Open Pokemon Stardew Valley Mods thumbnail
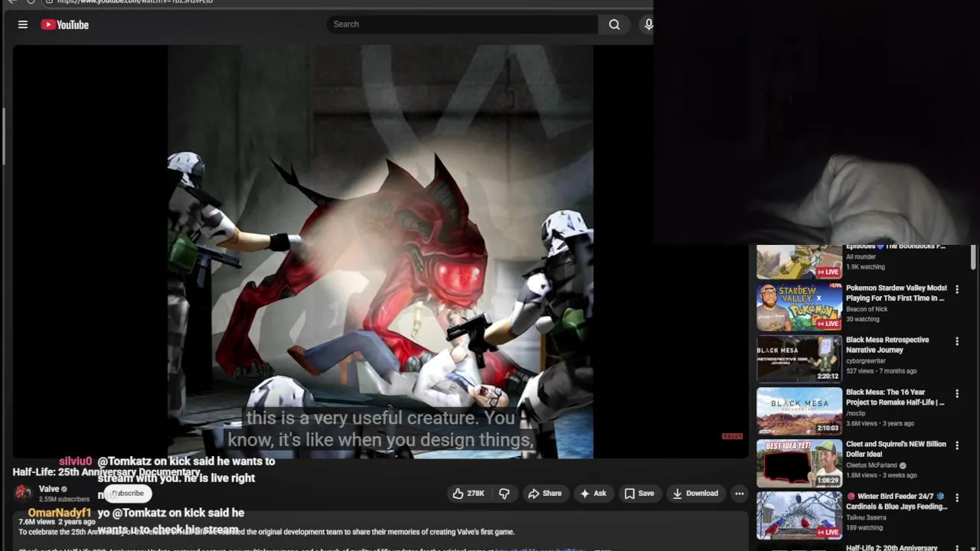 coord(799,307)
